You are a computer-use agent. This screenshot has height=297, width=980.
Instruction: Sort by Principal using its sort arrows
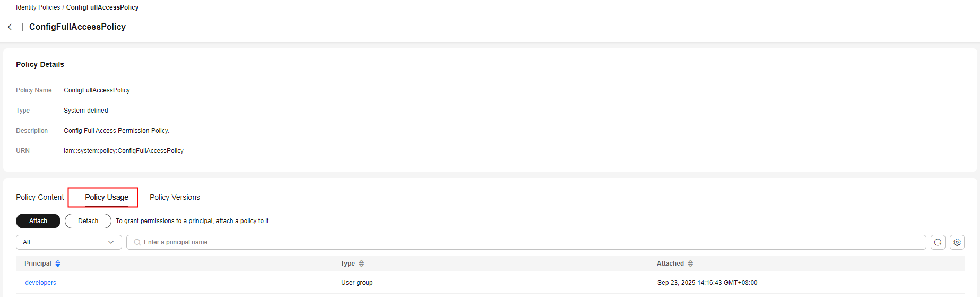58,264
